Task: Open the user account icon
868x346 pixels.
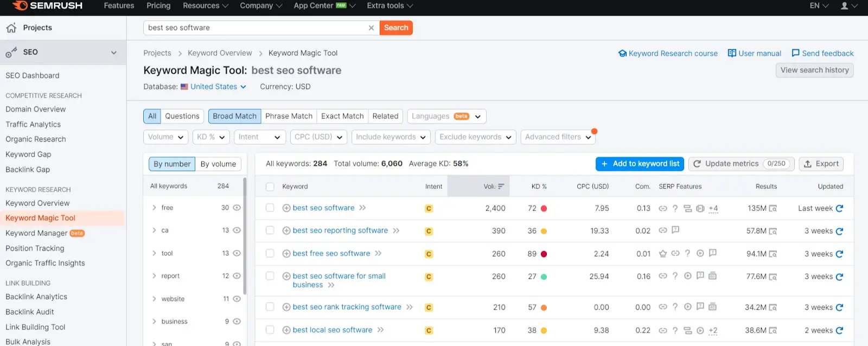Action: [x=845, y=6]
